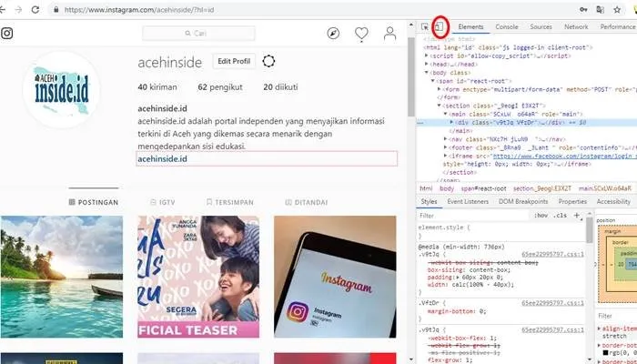Click facebook.com iframe src link
The height and width of the screenshot is (364, 637).
coord(564,156)
